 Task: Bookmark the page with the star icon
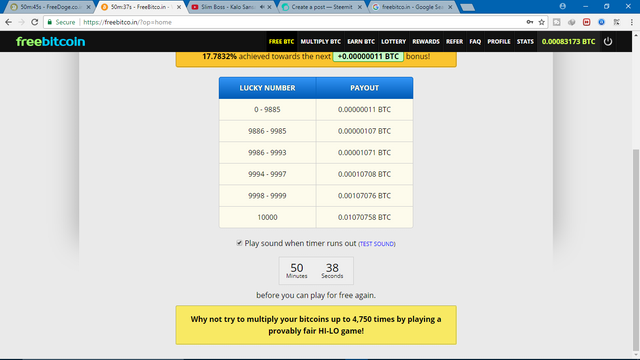click(x=542, y=22)
